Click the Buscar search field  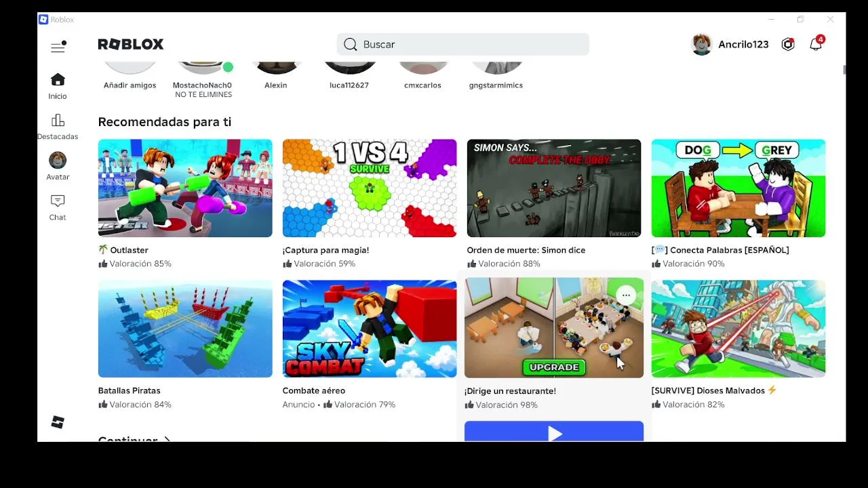463,44
